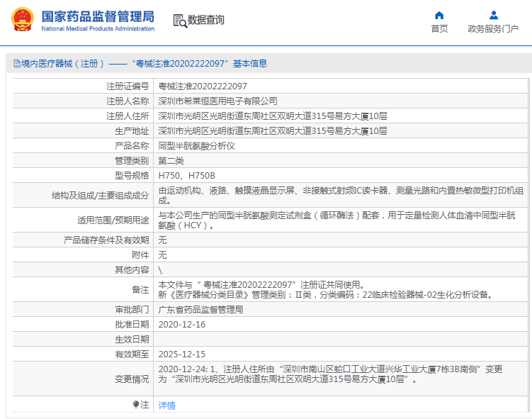The image size is (532, 419).
Task: Click 无 in the 附件 row
Action: click(x=162, y=255)
